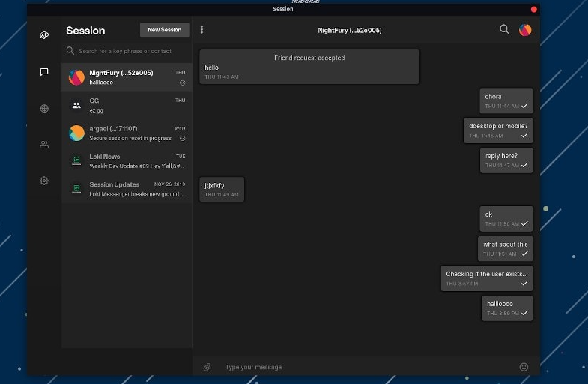Screen dimensions: 588x384
Task: Click the 'ok' sent message
Action: click(506, 219)
